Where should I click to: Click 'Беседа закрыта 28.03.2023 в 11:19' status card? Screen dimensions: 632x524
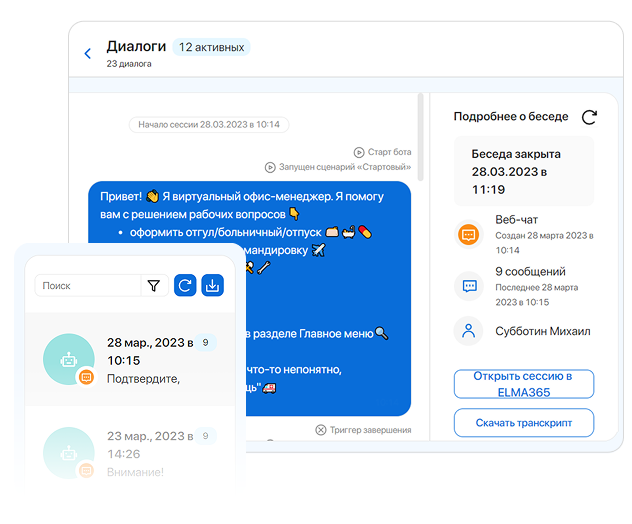pyautogui.click(x=524, y=171)
